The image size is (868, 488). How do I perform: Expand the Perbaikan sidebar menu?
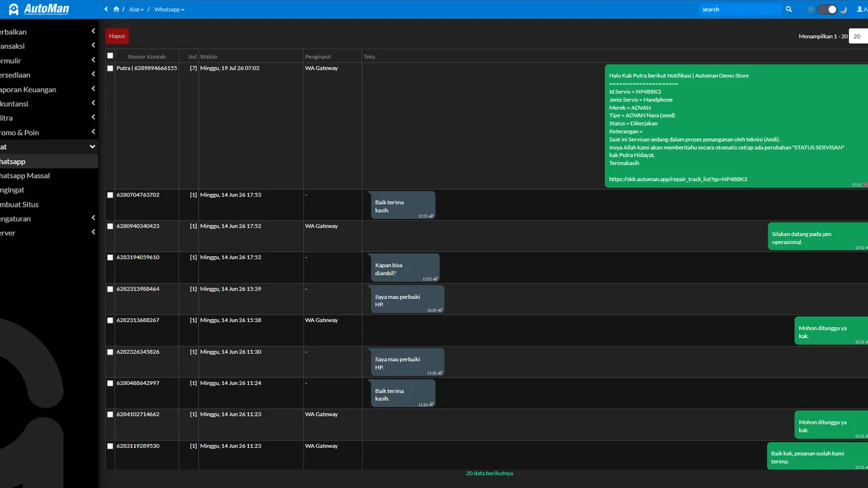click(x=49, y=32)
